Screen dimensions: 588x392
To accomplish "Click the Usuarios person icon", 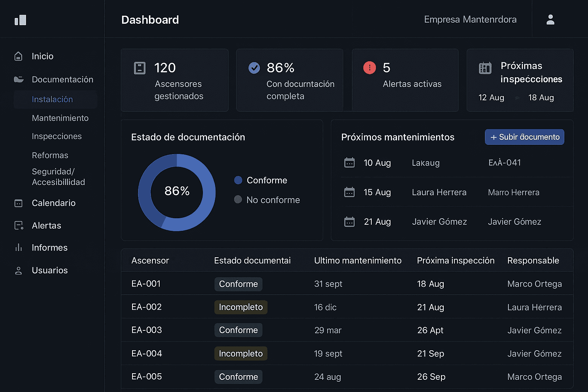I will (x=18, y=271).
